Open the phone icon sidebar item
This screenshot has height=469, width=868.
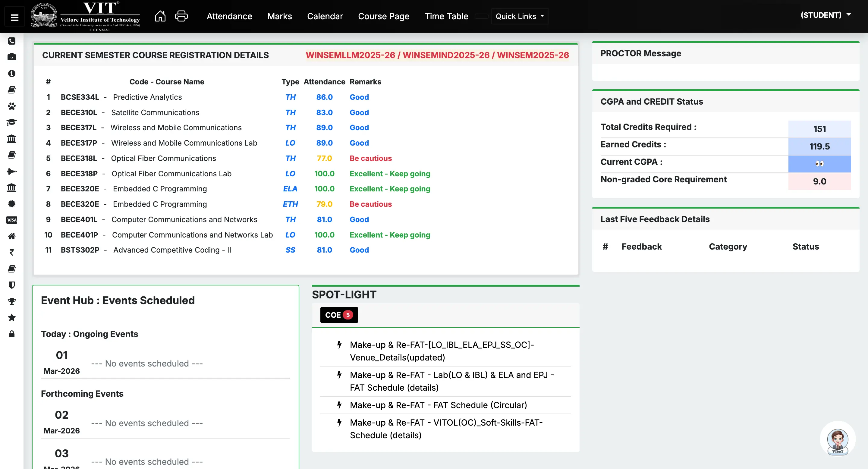[x=12, y=41]
